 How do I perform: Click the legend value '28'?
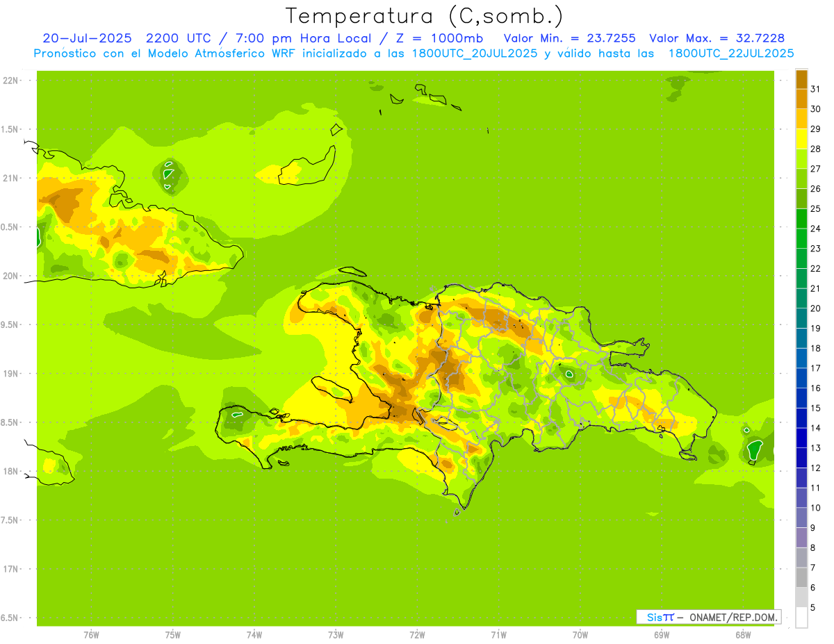815,149
